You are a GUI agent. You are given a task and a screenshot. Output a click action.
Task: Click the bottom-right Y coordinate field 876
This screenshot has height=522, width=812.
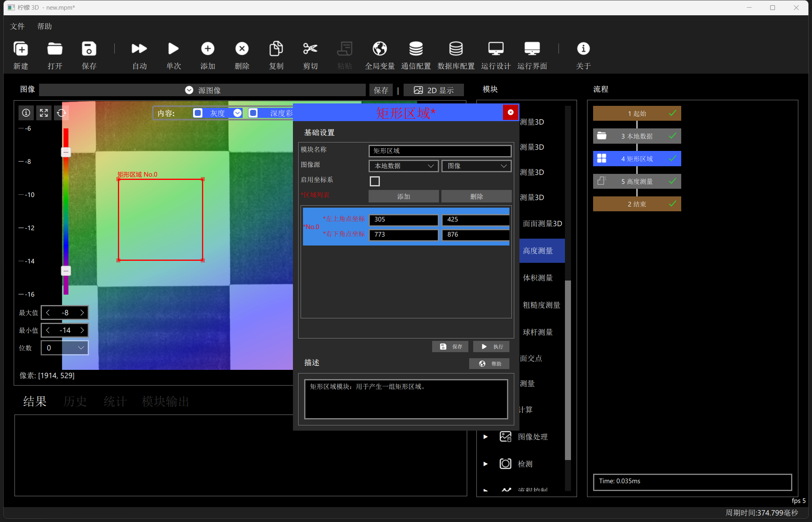pyautogui.click(x=476, y=234)
